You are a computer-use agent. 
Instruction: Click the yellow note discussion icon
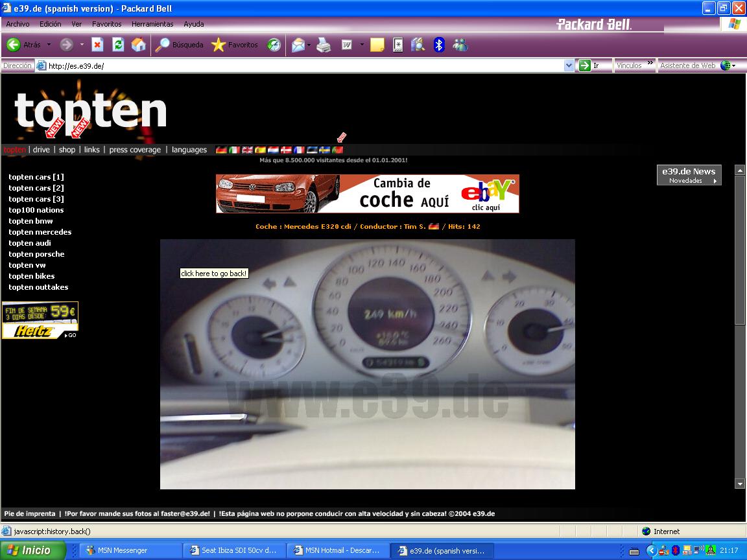click(377, 45)
